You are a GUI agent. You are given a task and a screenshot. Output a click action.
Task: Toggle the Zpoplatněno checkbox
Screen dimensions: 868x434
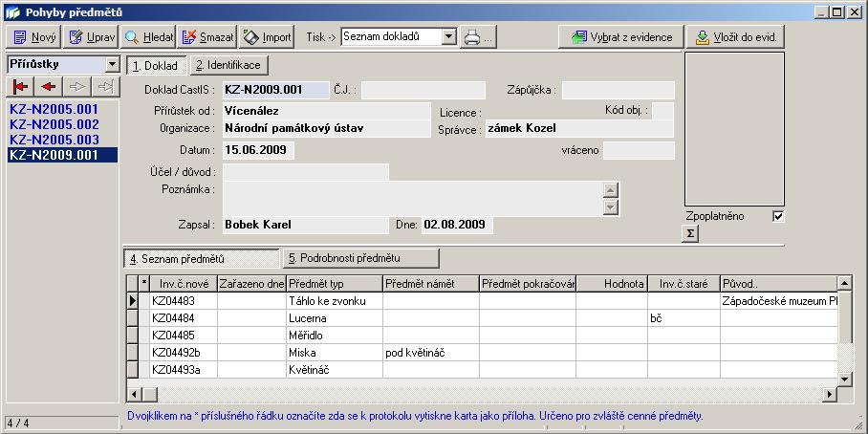[778, 216]
